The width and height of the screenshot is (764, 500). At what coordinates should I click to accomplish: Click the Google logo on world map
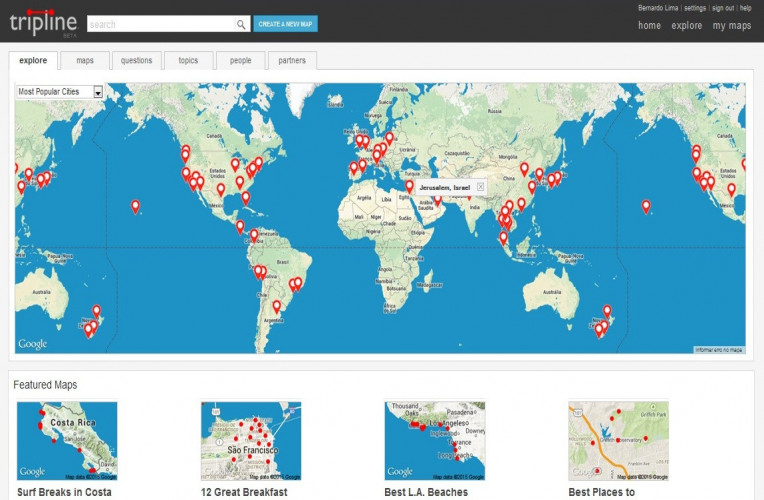click(33, 344)
